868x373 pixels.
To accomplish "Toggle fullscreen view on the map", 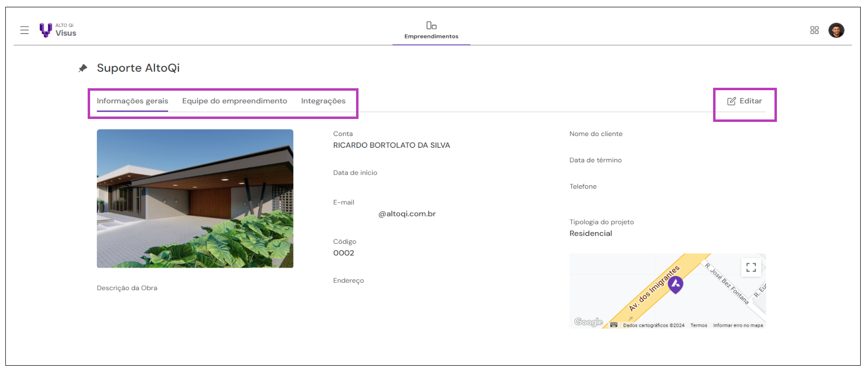I will pos(751,267).
